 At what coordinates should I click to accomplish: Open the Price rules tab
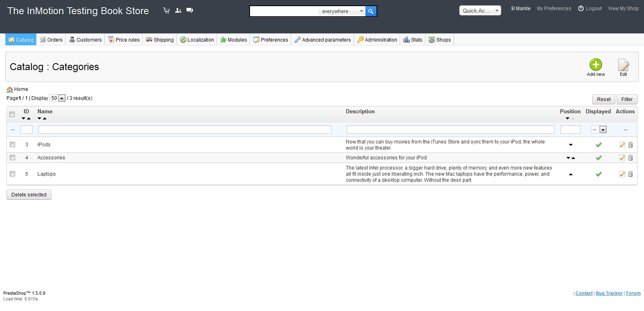coord(124,40)
